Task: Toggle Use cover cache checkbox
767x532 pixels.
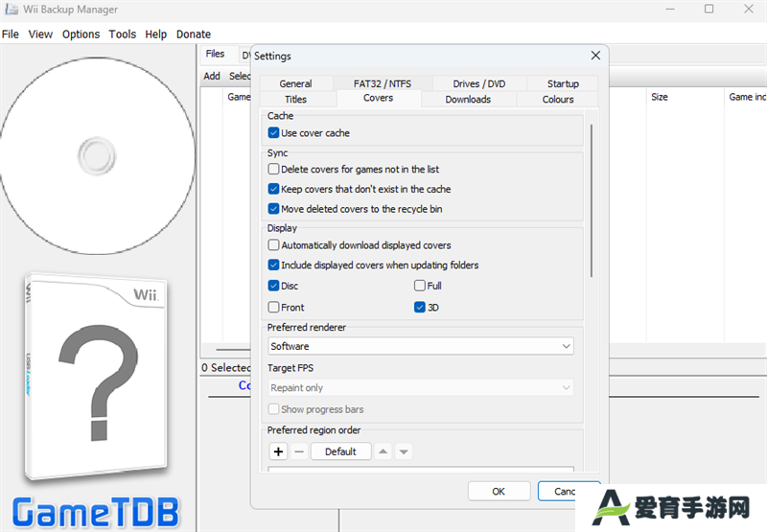Action: coord(273,132)
